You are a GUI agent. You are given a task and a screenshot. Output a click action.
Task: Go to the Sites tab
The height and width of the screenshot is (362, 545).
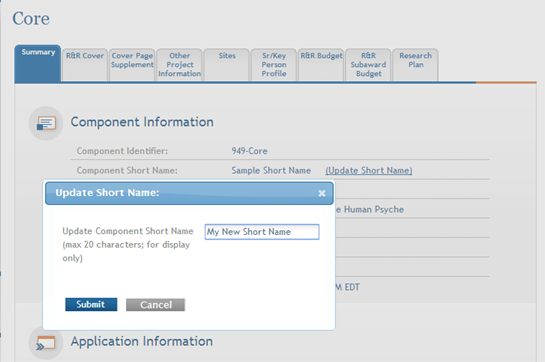pos(227,65)
